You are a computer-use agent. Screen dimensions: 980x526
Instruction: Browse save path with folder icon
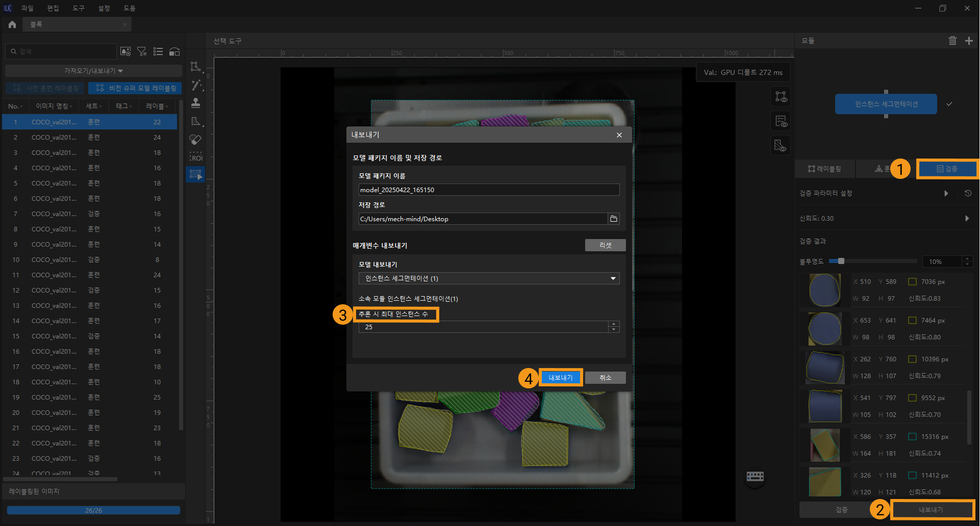[x=614, y=219]
